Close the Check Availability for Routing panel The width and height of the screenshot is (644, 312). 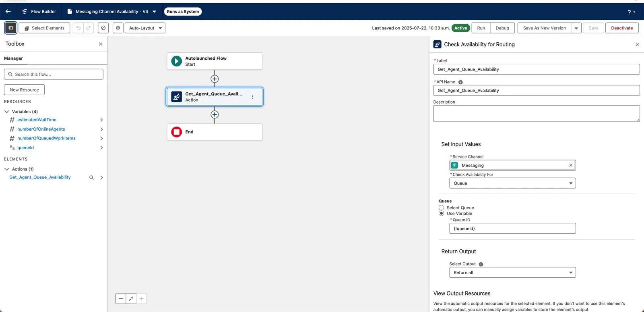637,45
